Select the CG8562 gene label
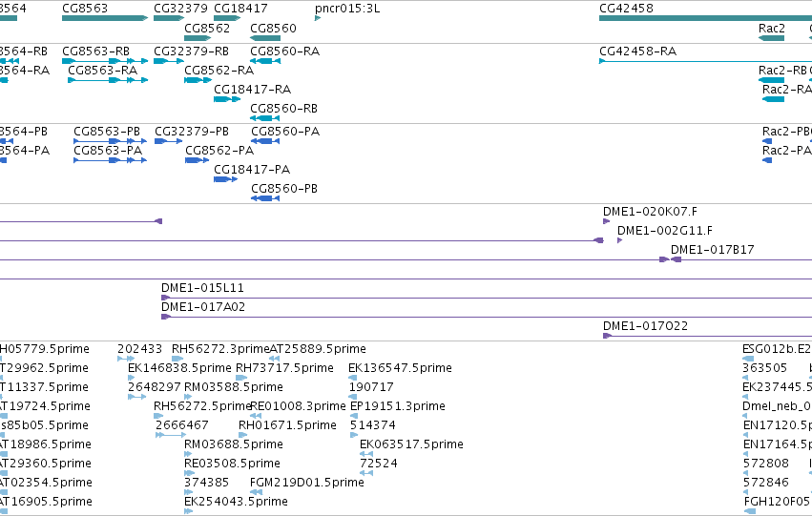812x516 pixels. tap(207, 28)
